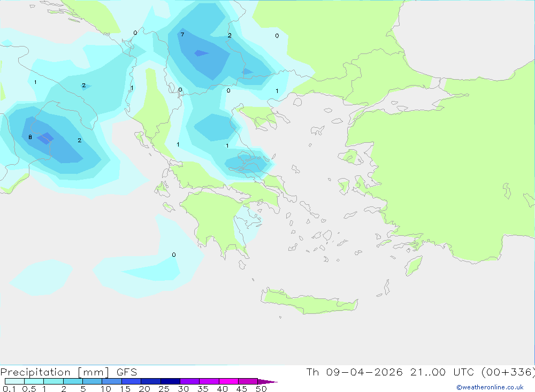
Task: Click legend scale label '0.1'
Action: 9,389
